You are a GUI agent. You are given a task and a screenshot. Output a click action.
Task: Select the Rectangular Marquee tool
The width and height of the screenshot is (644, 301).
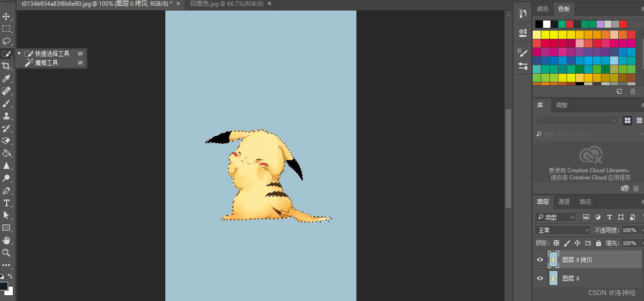(6, 29)
